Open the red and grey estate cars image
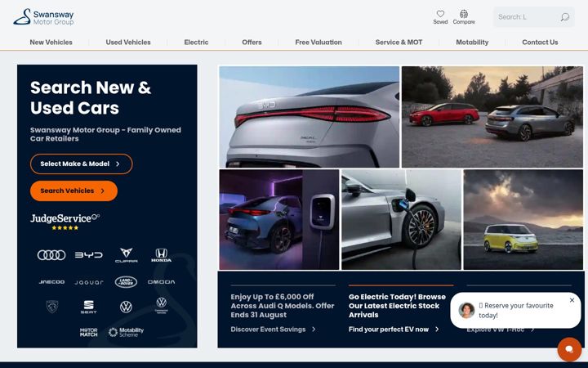The height and width of the screenshot is (368, 588). pyautogui.click(x=492, y=117)
